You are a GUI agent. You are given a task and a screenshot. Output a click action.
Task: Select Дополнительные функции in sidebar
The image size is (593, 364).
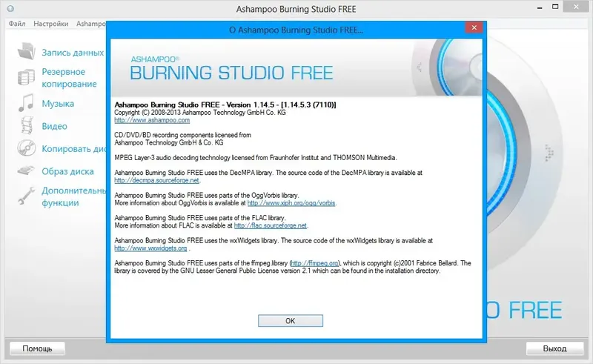click(73, 196)
